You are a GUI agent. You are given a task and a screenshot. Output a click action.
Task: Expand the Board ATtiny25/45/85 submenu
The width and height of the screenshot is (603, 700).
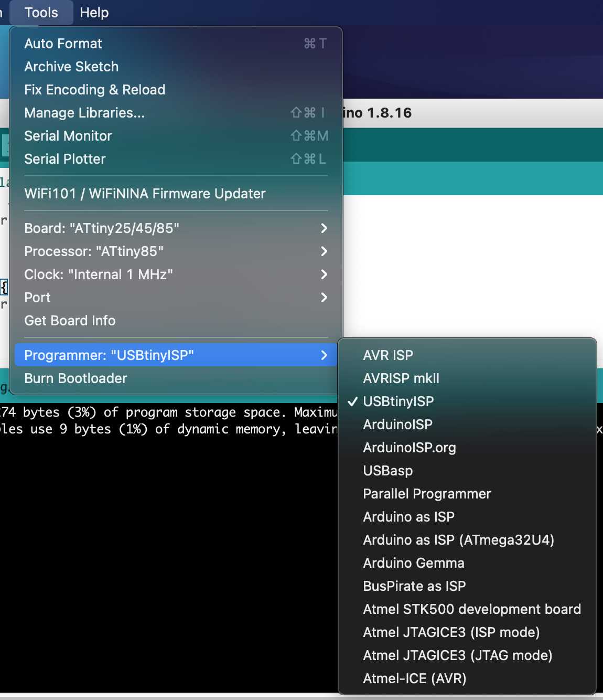click(176, 228)
